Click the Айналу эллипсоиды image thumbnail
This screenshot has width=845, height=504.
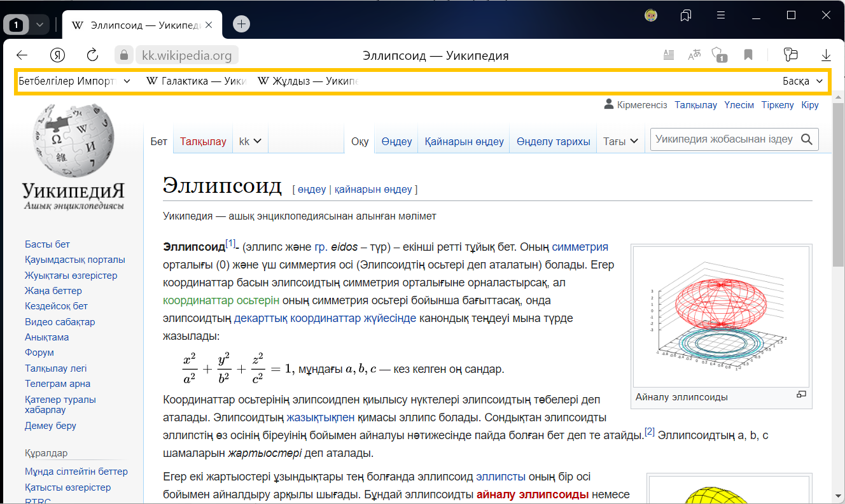click(721, 316)
